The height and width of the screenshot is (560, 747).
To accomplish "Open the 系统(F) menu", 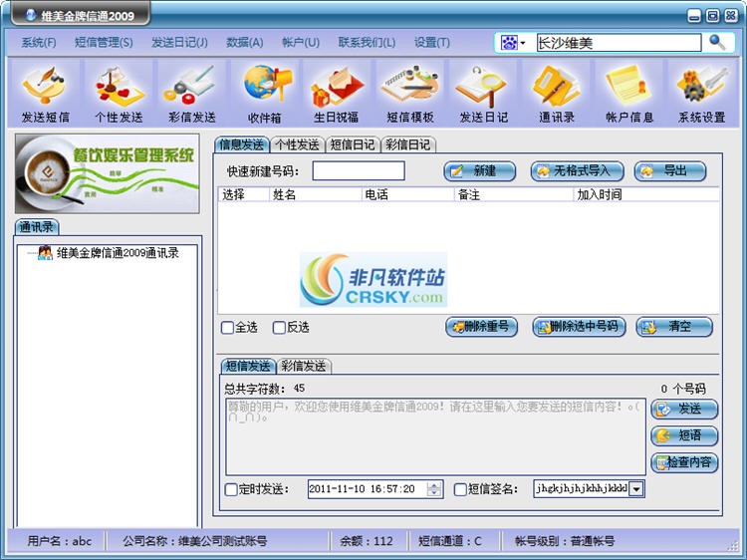I will coord(38,43).
